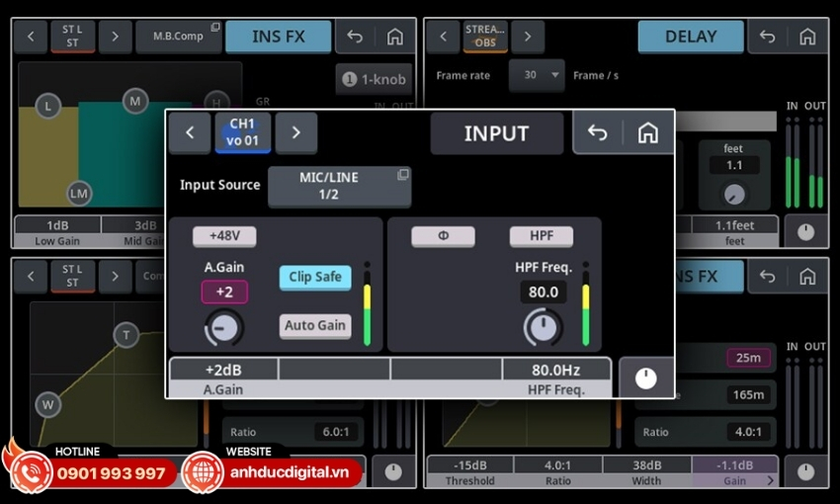840x504 pixels.
Task: Tap knob icon in bottom-left screen corner
Action: [x=393, y=471]
